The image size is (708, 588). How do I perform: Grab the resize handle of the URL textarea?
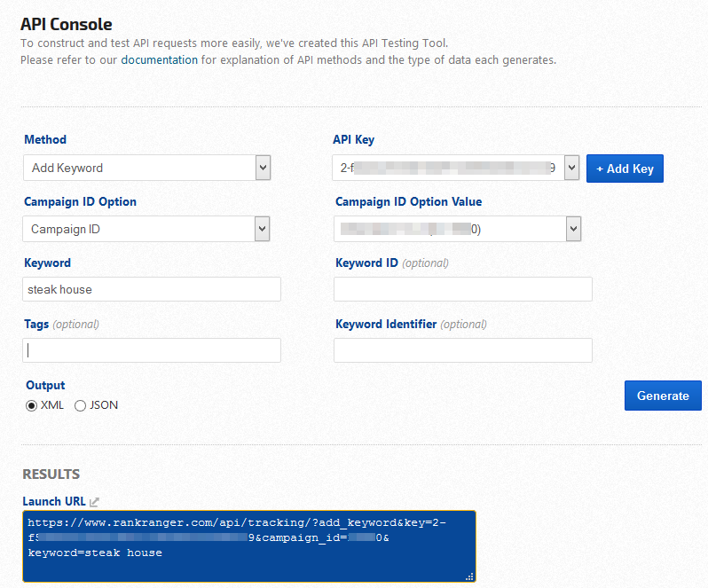click(469, 576)
